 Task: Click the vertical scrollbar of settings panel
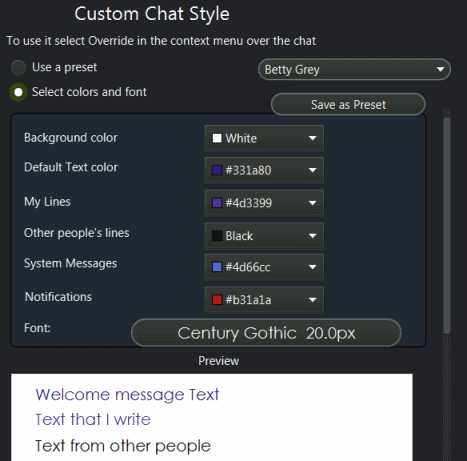tap(447, 225)
